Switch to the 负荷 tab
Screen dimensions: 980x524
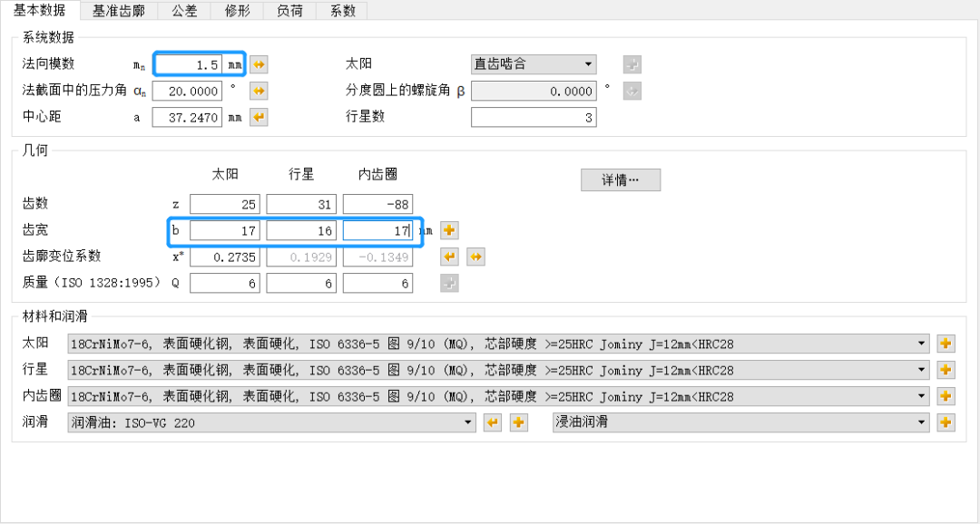[289, 12]
